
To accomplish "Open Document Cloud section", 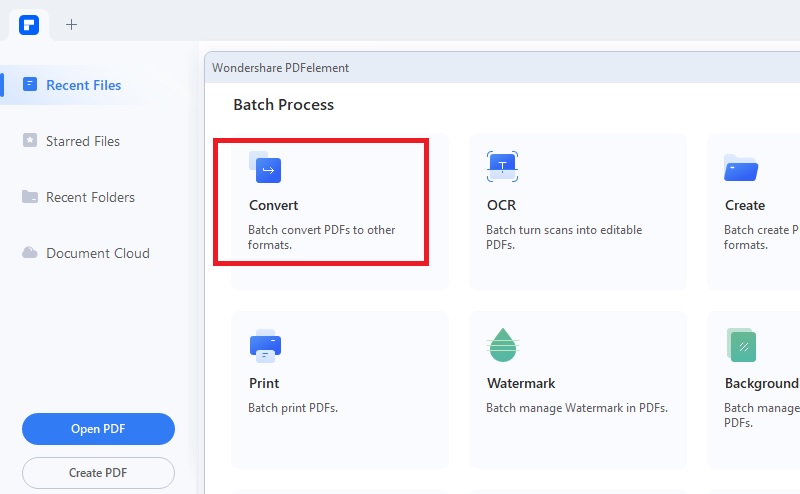I will (97, 253).
